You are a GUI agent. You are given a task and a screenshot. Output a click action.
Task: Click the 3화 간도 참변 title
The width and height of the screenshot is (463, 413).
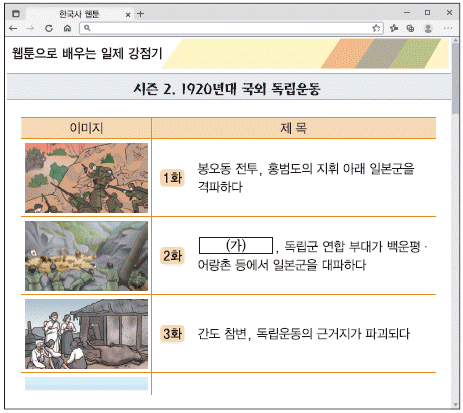point(304,334)
